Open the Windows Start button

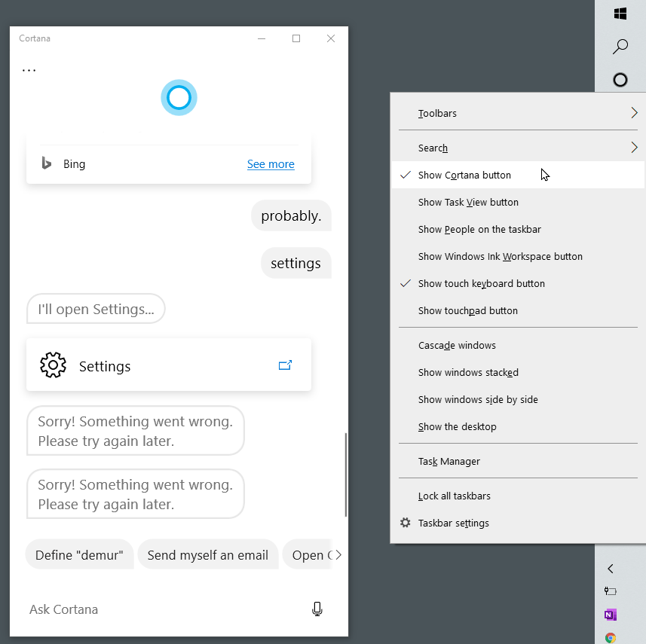620,14
